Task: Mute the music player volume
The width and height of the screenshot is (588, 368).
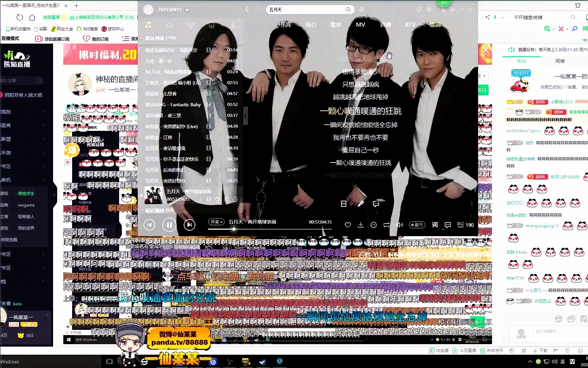Action: click(x=399, y=225)
